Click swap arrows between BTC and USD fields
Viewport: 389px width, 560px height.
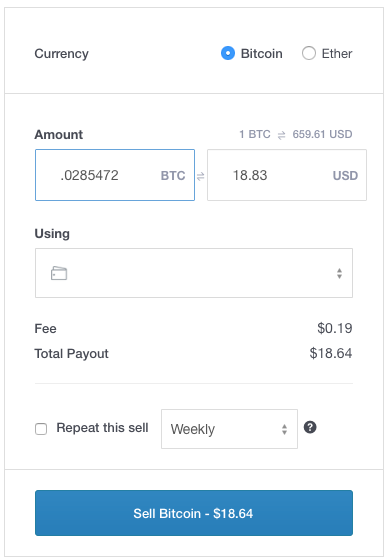pos(201,176)
